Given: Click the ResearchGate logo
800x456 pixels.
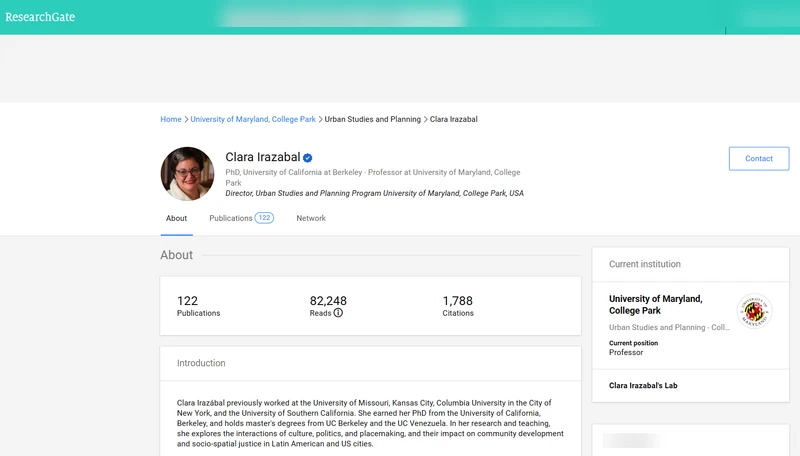Looking at the screenshot, I should click(40, 17).
